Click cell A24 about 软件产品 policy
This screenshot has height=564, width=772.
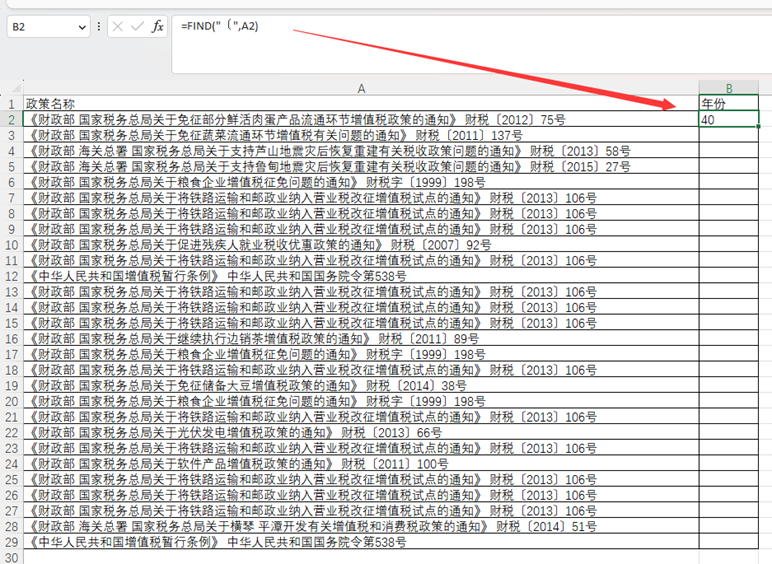361,464
